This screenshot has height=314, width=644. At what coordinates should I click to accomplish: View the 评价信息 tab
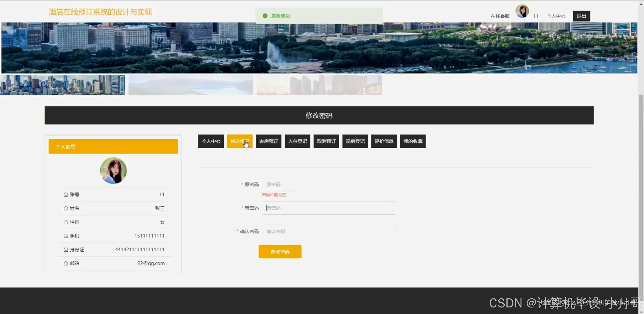[384, 141]
